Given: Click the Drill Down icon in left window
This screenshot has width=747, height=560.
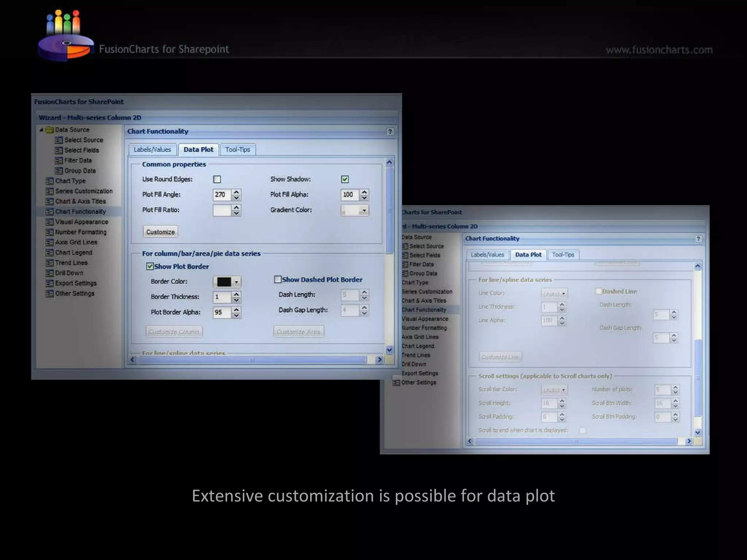Looking at the screenshot, I should click(50, 273).
